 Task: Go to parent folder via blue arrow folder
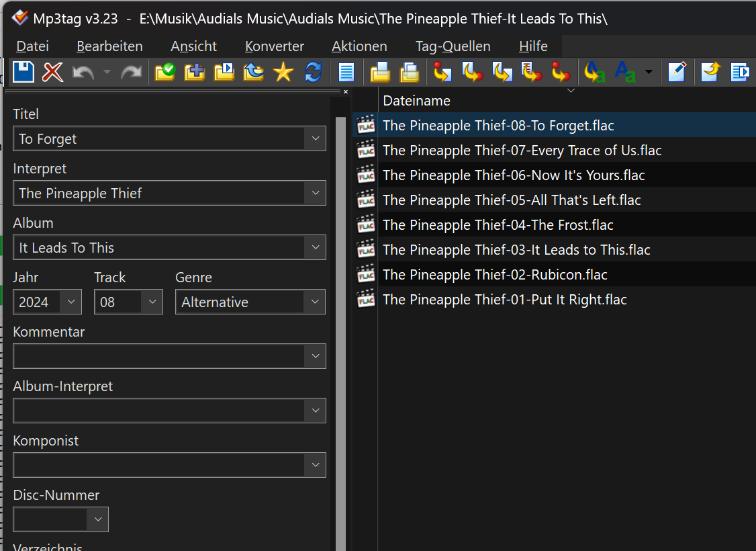pos(254,73)
